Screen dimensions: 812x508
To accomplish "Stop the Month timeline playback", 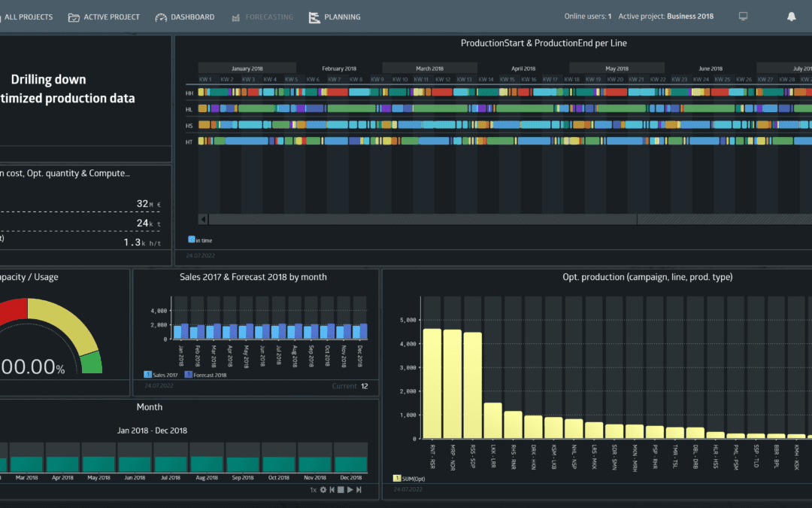I will [x=341, y=490].
